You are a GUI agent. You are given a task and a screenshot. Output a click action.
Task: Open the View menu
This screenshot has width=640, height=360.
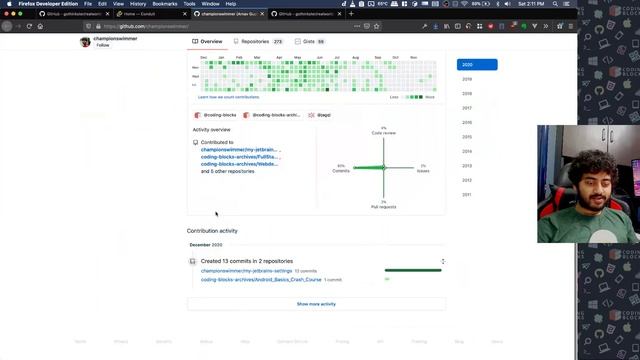(x=118, y=4)
